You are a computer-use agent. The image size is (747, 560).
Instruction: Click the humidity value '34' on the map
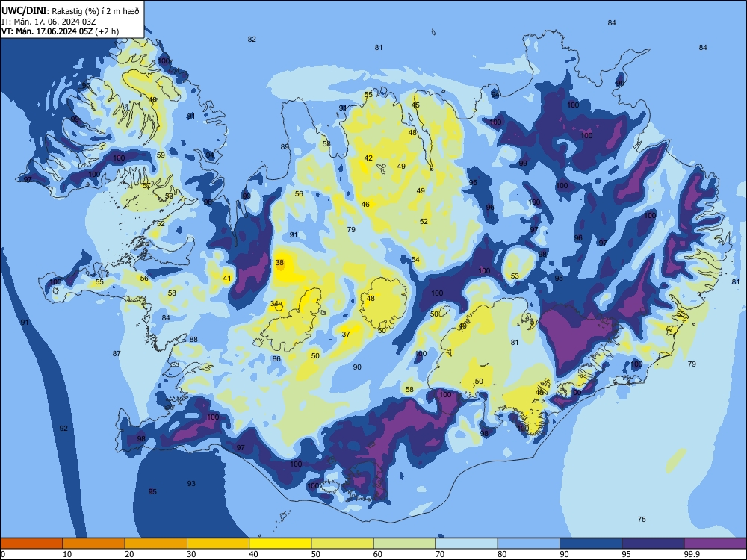tap(274, 304)
